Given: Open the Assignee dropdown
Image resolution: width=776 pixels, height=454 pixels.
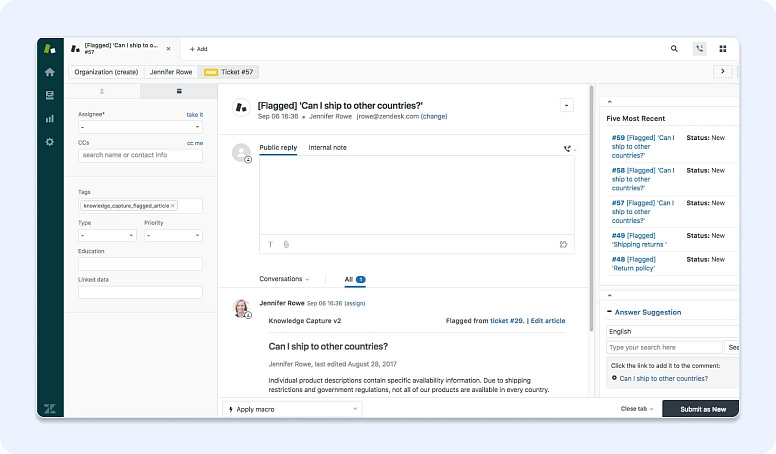Looking at the screenshot, I should [140, 127].
